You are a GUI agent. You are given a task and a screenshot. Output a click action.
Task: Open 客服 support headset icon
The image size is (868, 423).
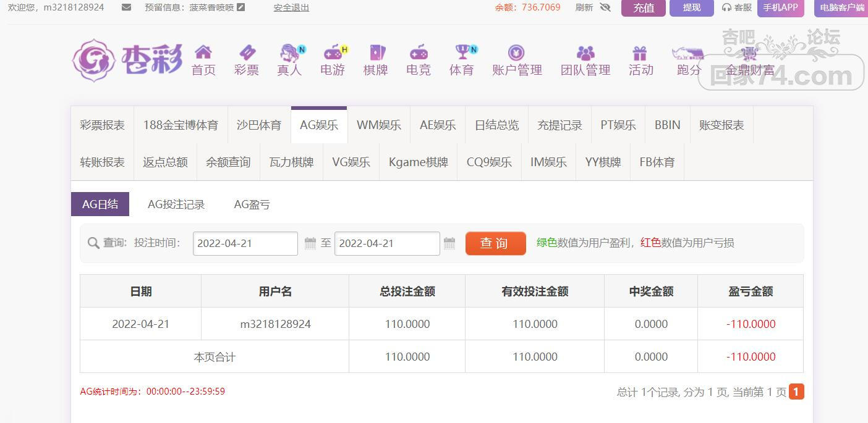[x=726, y=7]
